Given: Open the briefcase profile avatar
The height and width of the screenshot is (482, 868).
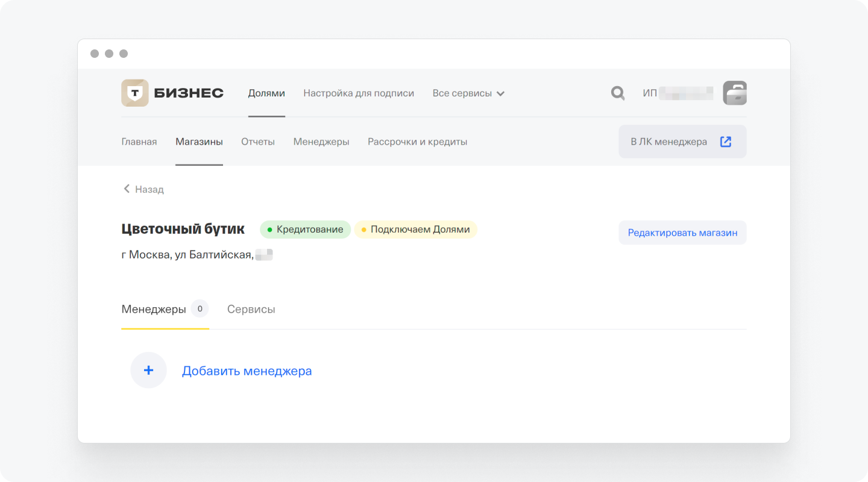Looking at the screenshot, I should (735, 93).
